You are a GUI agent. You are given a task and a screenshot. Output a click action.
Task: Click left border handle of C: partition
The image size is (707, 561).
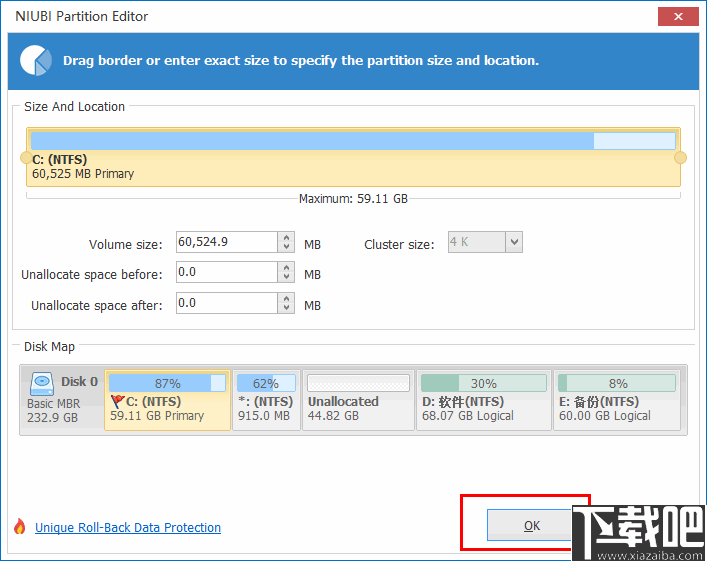coord(26,158)
